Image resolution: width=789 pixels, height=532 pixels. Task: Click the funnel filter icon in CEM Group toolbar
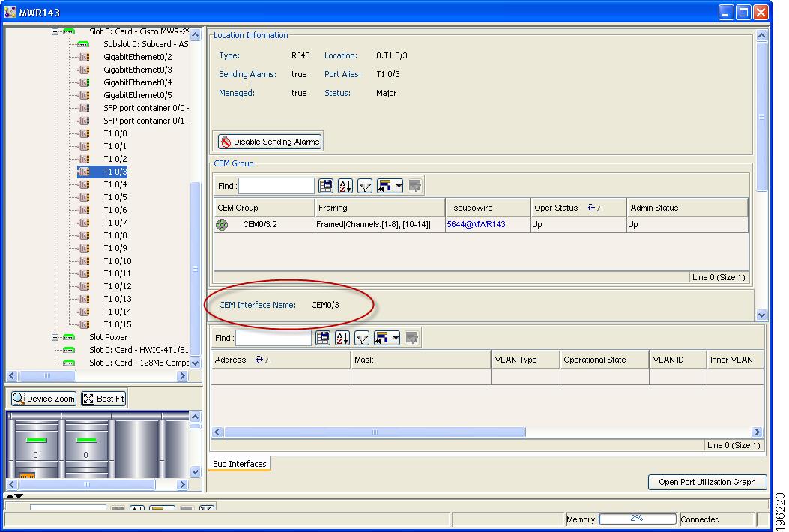365,187
